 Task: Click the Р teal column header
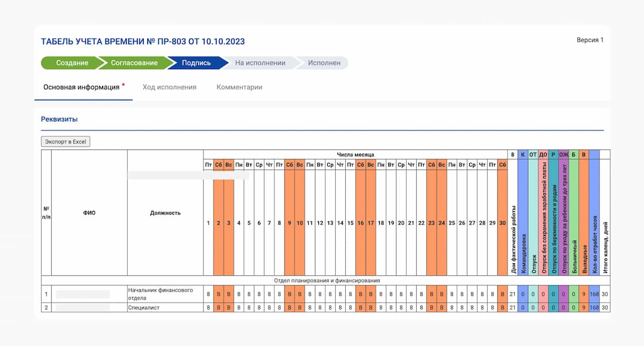pyautogui.click(x=553, y=155)
